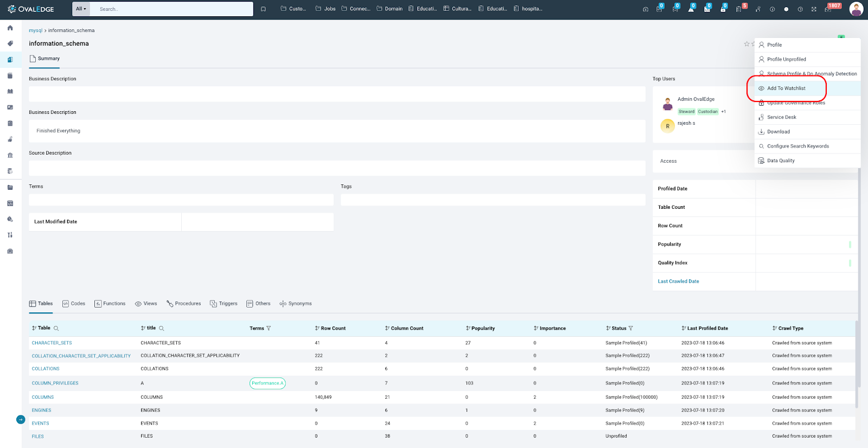This screenshot has height=448, width=868.
Task: Click the mysql breadcrumb link
Action: click(x=35, y=30)
